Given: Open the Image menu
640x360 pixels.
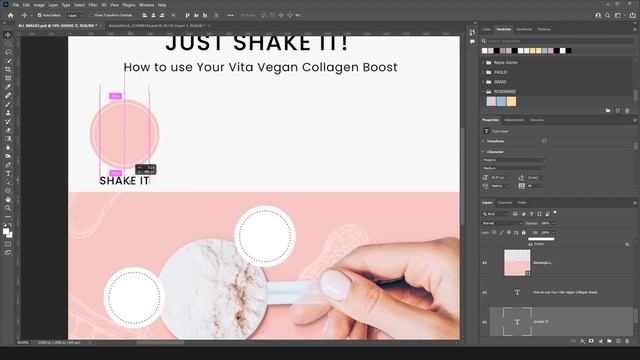Looking at the screenshot, I should pos(39,5).
